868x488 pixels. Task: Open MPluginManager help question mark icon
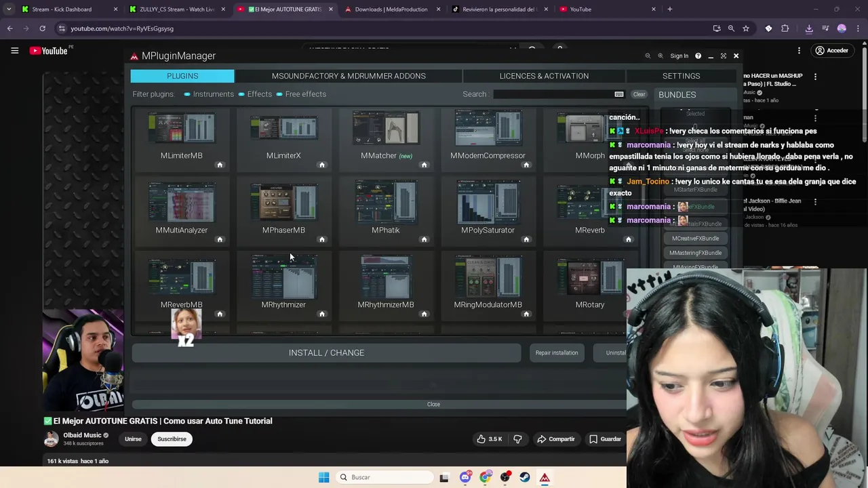(x=698, y=56)
